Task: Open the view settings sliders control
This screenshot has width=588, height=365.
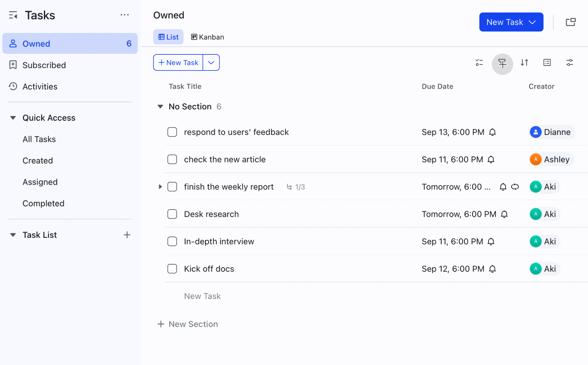Action: (570, 63)
